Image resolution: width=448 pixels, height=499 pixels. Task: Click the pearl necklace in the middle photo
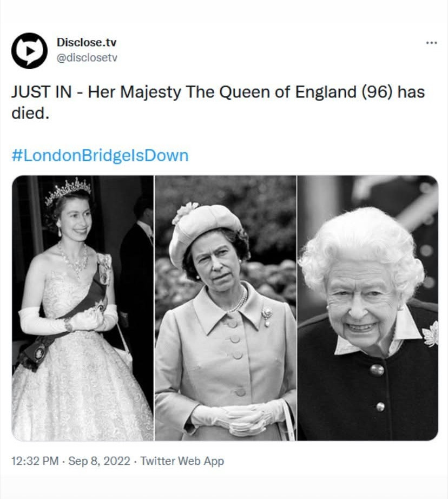[x=238, y=302]
